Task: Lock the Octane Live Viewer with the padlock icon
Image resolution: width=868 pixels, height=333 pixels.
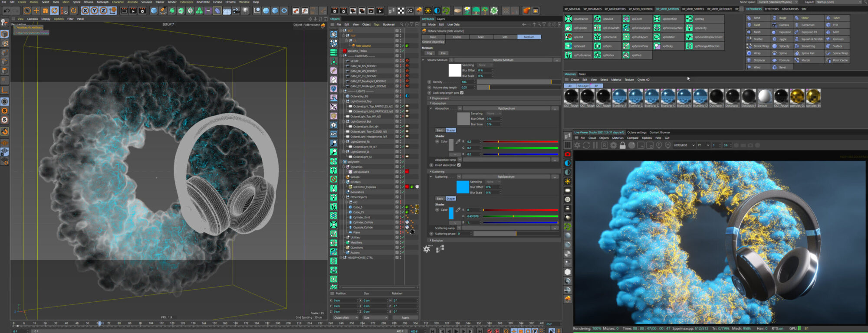Action: [x=622, y=145]
